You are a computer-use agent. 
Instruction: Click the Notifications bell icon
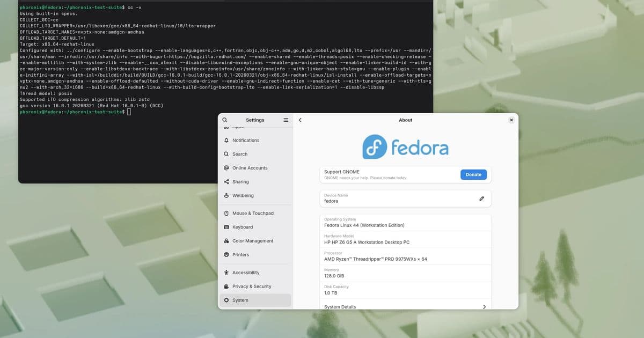[226, 140]
